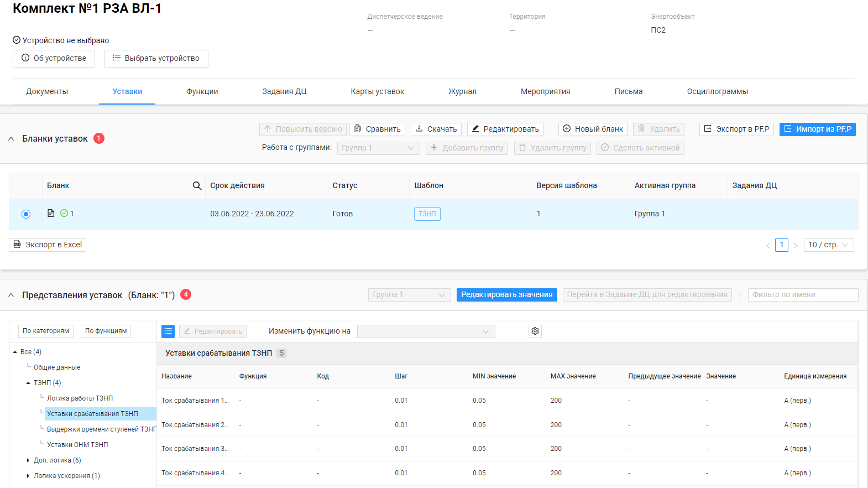Switch to the Уставки tab
The width and height of the screenshot is (868, 488).
(127, 91)
